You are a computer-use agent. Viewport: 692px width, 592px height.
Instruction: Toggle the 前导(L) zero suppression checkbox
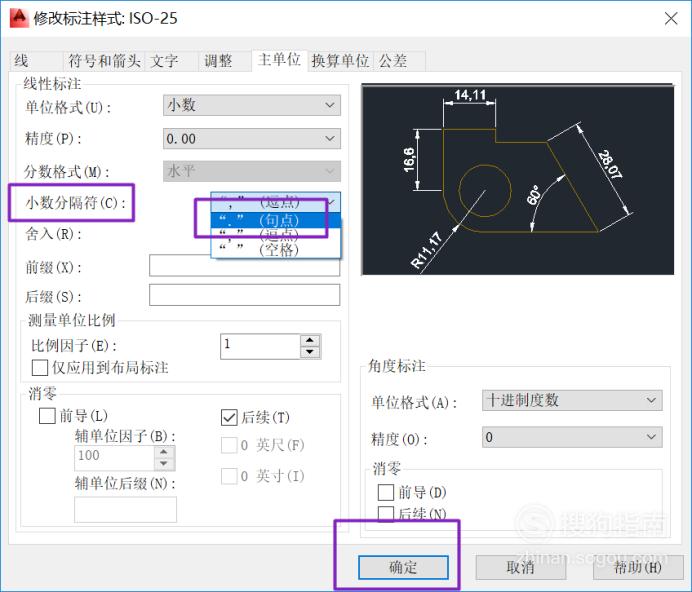tap(47, 416)
